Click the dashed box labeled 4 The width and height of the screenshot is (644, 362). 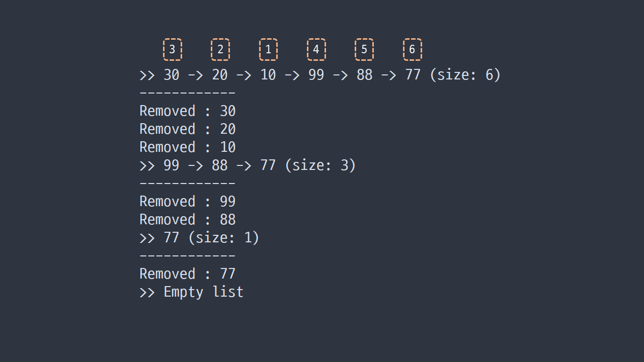point(316,50)
